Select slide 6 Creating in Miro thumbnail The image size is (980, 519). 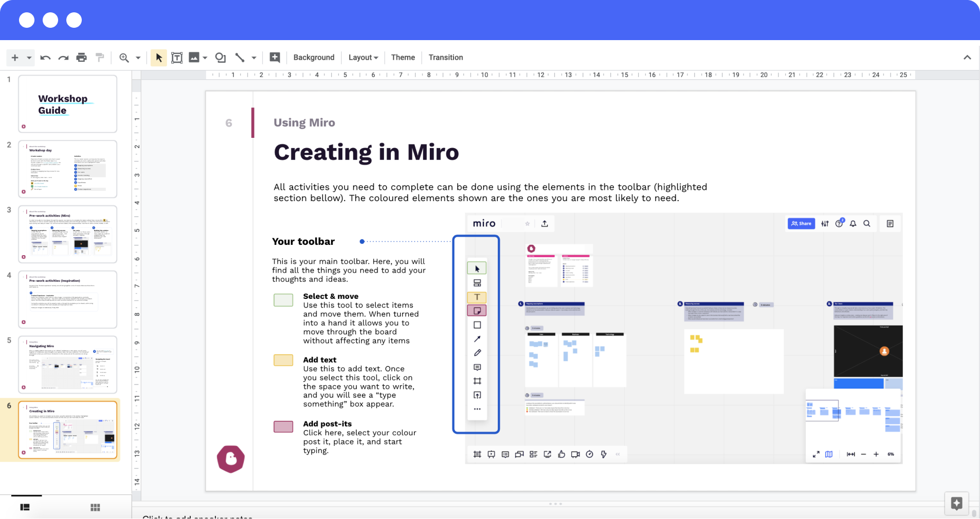(x=67, y=430)
